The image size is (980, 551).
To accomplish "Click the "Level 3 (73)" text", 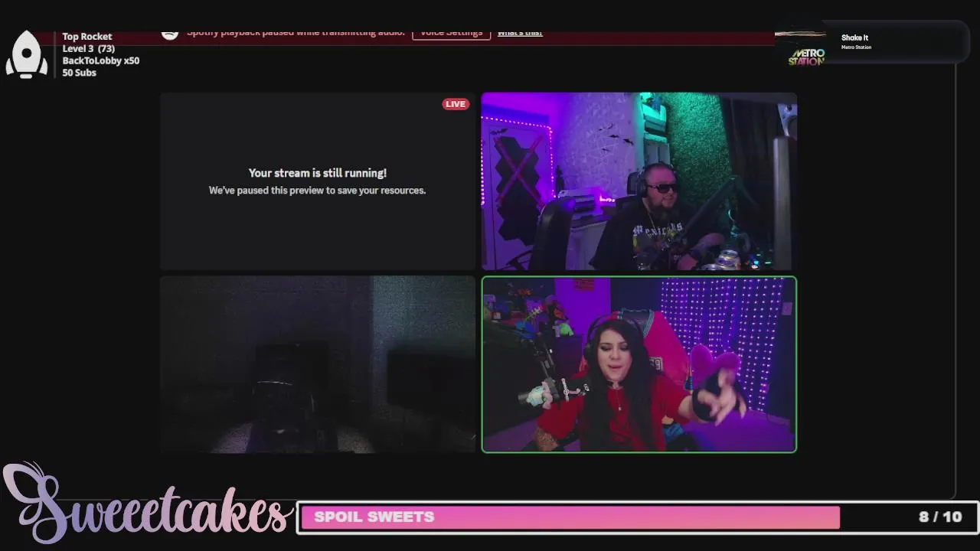I will pos(89,49).
